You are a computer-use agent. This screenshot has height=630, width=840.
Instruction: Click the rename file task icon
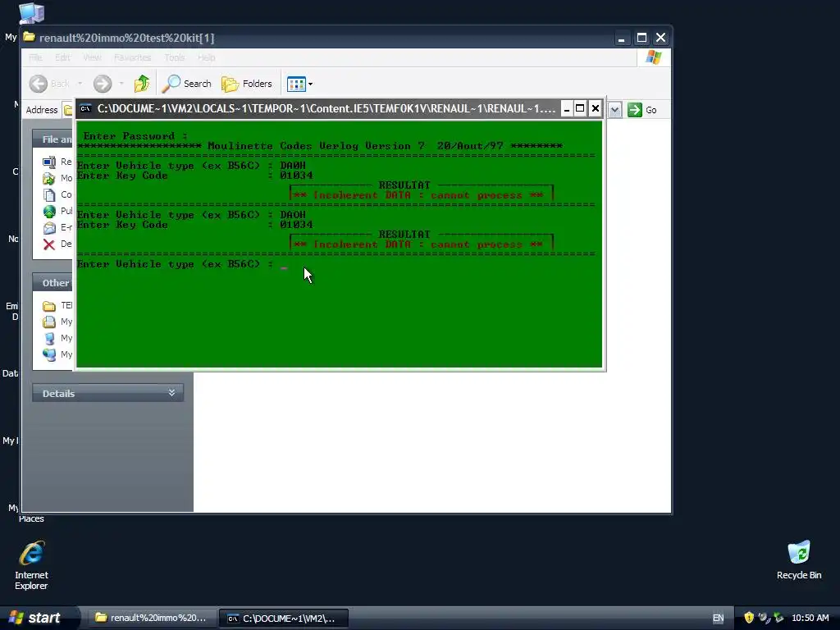pos(49,162)
